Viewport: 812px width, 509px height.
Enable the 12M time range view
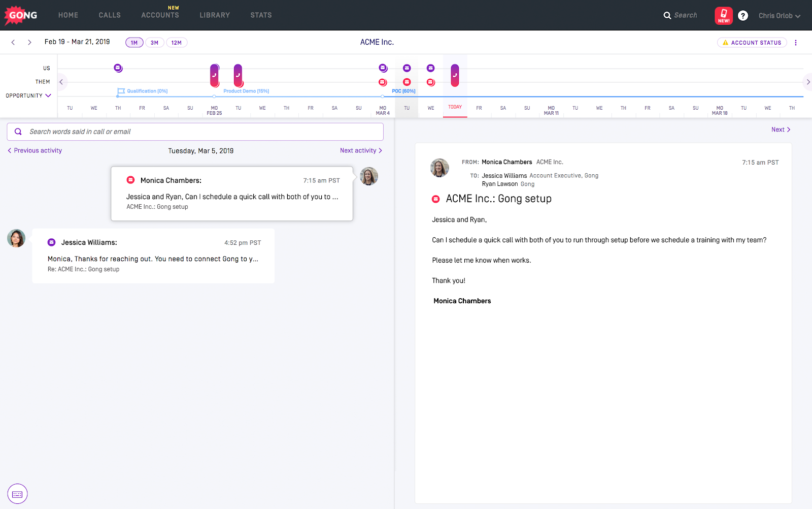pyautogui.click(x=177, y=42)
